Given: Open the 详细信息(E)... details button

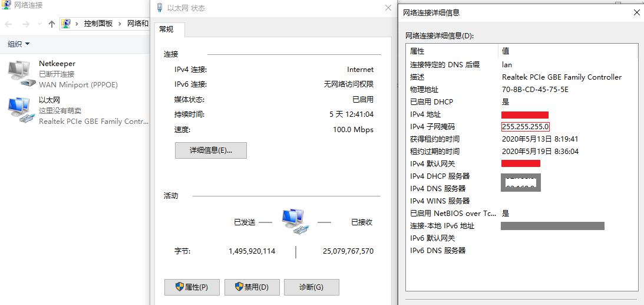Looking at the screenshot, I should pyautogui.click(x=211, y=150).
